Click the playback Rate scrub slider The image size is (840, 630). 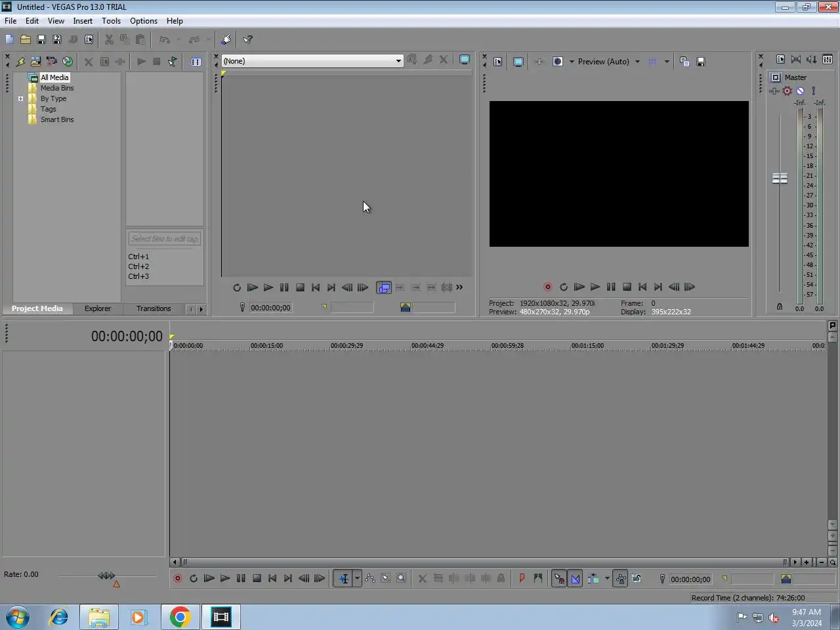tap(106, 576)
